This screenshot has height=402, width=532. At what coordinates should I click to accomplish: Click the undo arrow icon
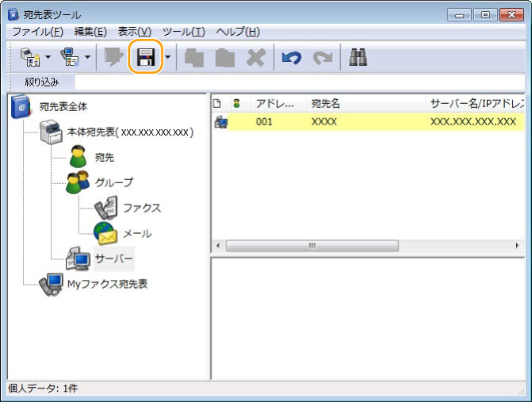[291, 57]
